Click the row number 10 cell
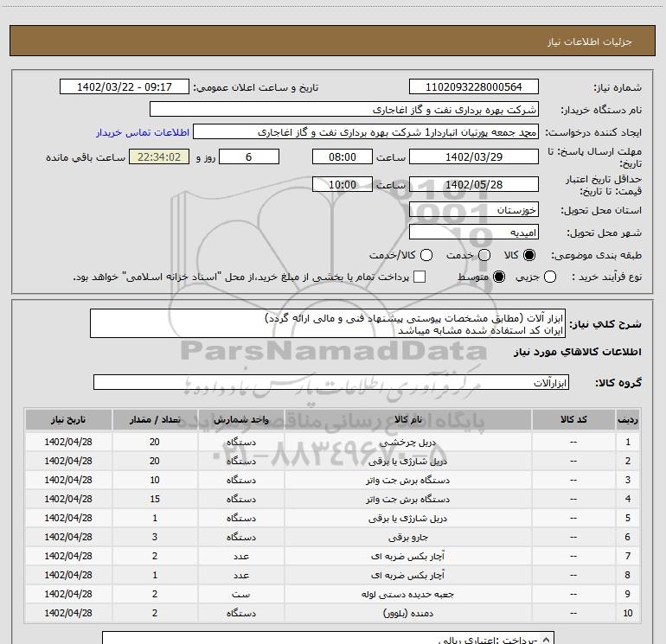Screen dimensions: 666x644 628,613
